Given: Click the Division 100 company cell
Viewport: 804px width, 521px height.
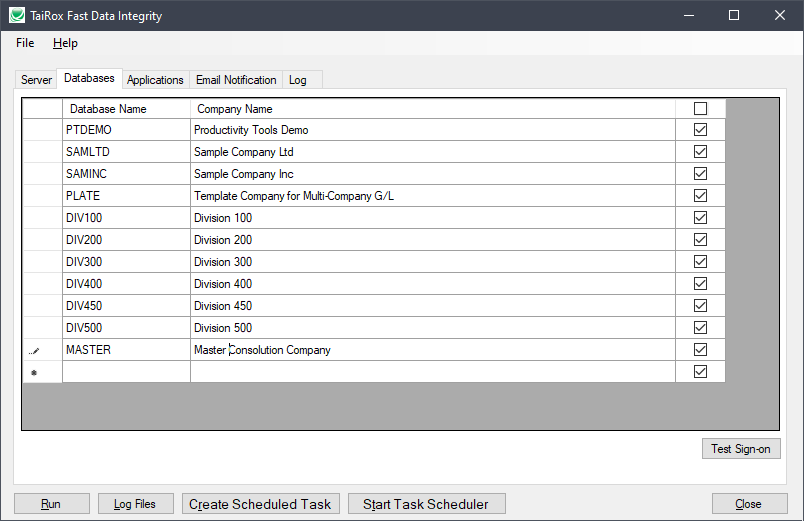Looking at the screenshot, I should pos(433,218).
